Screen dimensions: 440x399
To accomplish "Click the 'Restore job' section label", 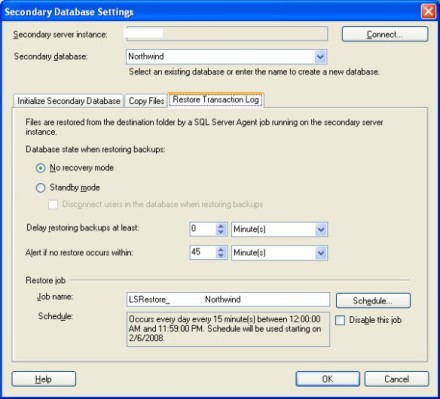I will point(45,280).
